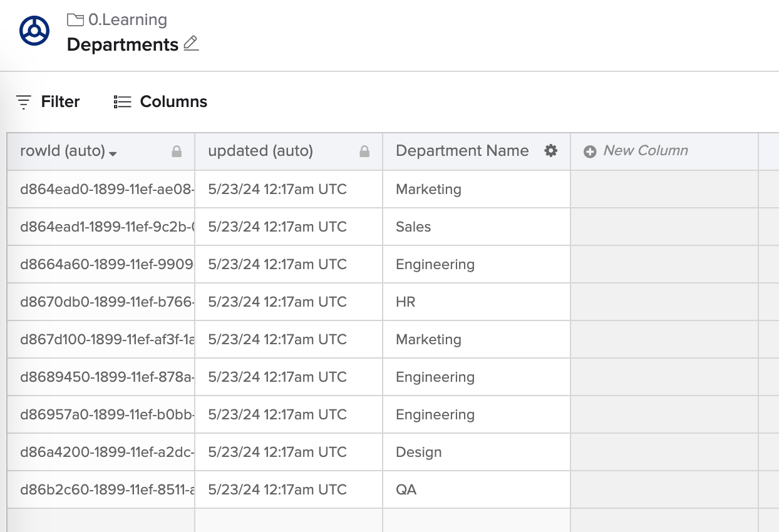Open the Department Name settings gear
Viewport: 779px width, 532px height.
(x=551, y=151)
